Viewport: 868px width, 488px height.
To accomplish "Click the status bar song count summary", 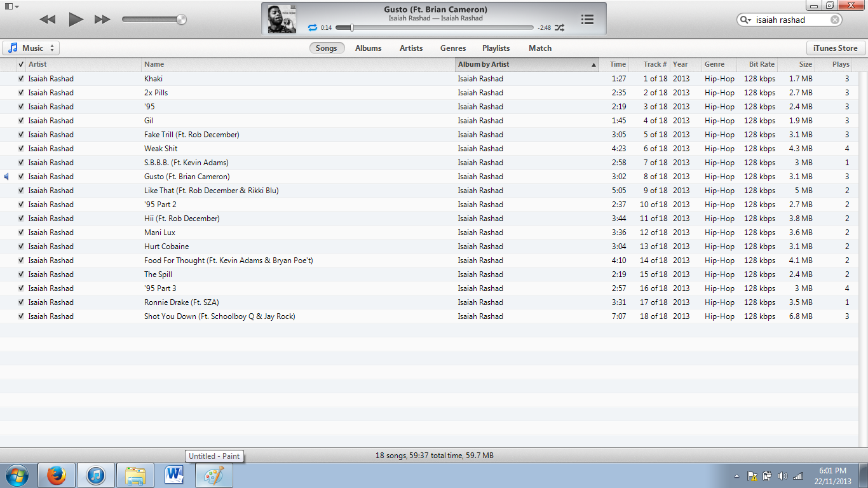I will (435, 456).
